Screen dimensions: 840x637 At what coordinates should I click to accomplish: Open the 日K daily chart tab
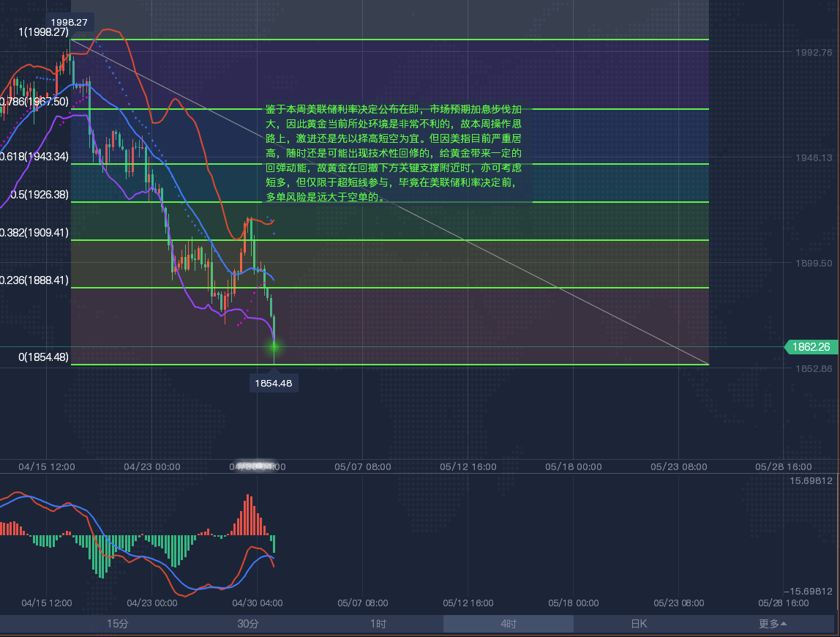pyautogui.click(x=639, y=624)
